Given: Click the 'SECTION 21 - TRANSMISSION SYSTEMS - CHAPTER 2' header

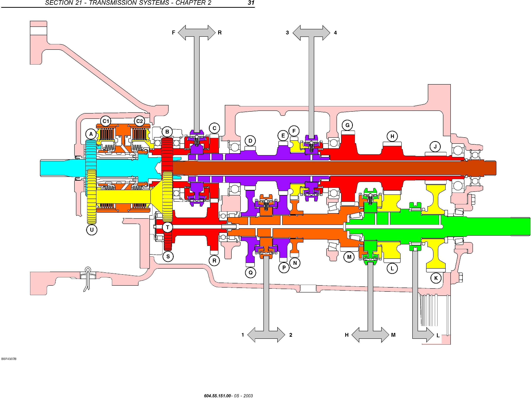Looking at the screenshot, I should coord(128,3).
